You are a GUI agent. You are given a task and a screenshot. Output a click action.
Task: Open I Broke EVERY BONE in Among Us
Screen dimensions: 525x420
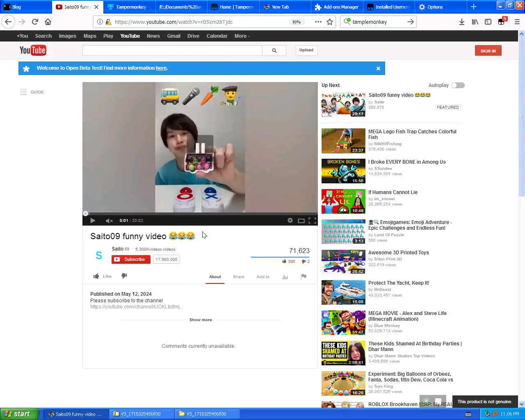click(x=407, y=162)
